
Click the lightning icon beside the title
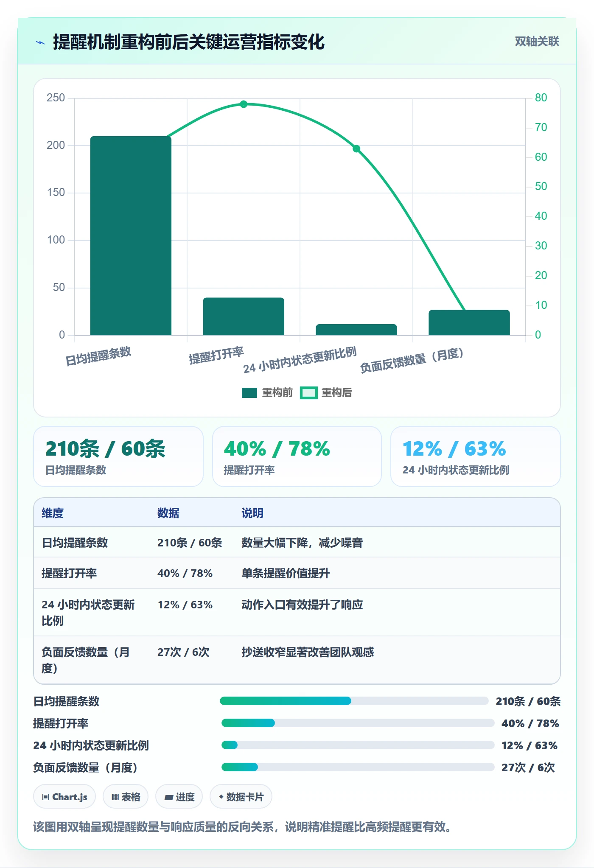(40, 42)
